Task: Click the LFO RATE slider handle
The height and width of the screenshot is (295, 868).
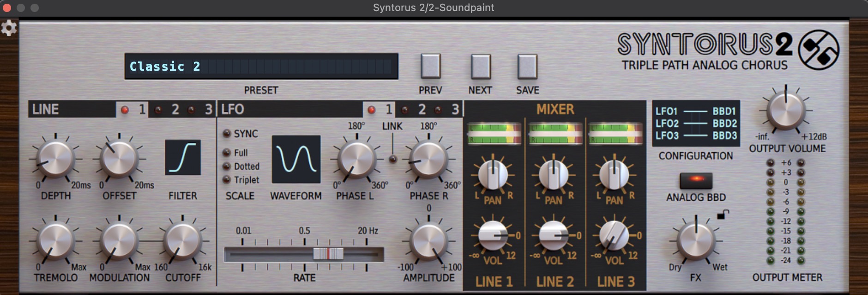Action: click(x=328, y=253)
